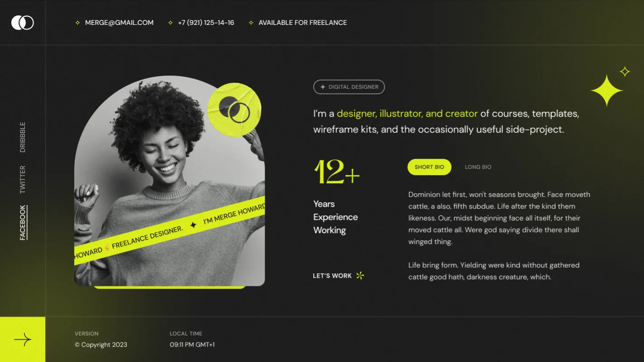644x362 pixels.
Task: Click the small outlined sparkle star icon
Action: [x=625, y=71]
